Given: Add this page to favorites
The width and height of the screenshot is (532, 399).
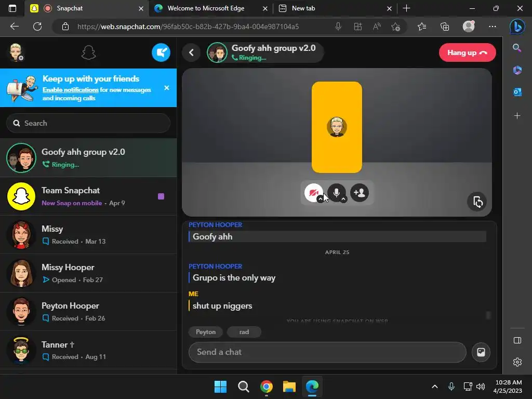Looking at the screenshot, I should pyautogui.click(x=395, y=26).
